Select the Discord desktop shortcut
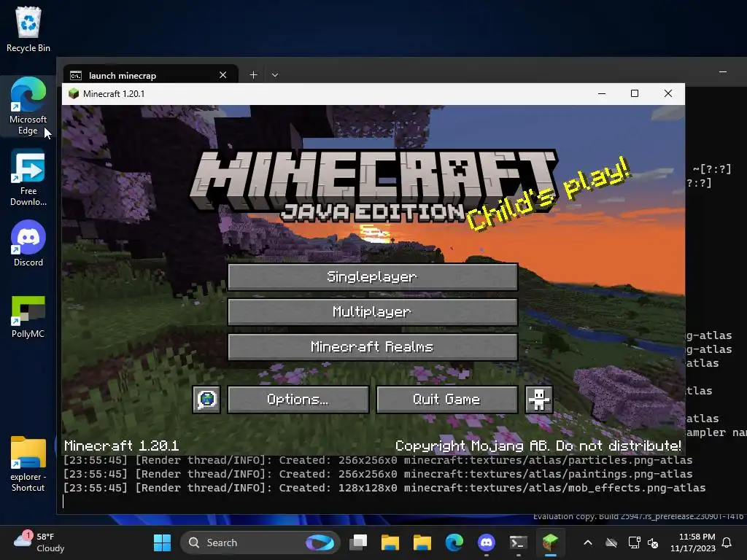 [x=28, y=244]
